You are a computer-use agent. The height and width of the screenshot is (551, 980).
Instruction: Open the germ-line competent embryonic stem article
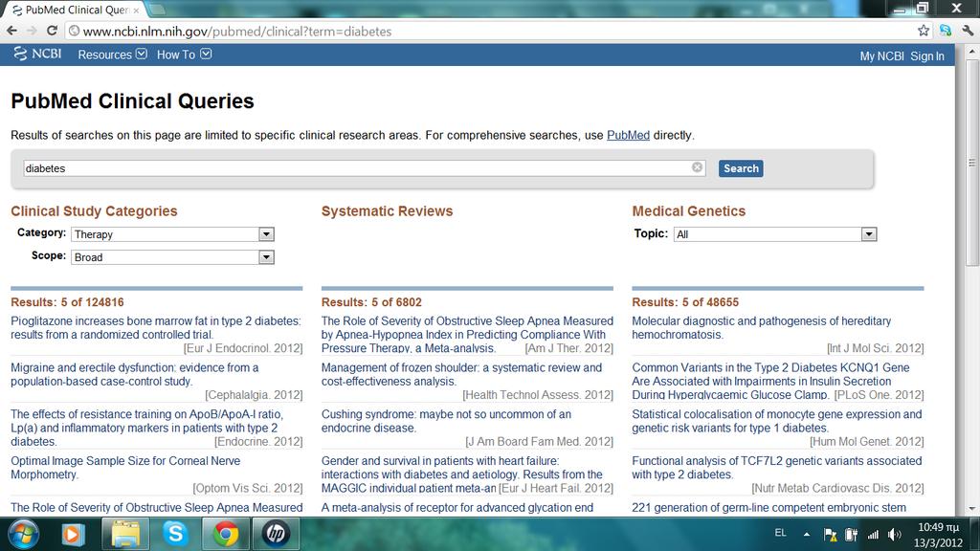768,508
